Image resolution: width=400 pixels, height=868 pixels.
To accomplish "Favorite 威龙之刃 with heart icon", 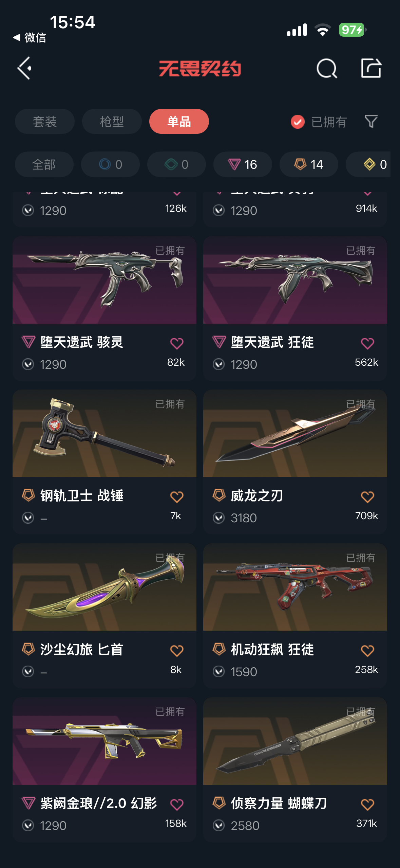I will coord(367,497).
